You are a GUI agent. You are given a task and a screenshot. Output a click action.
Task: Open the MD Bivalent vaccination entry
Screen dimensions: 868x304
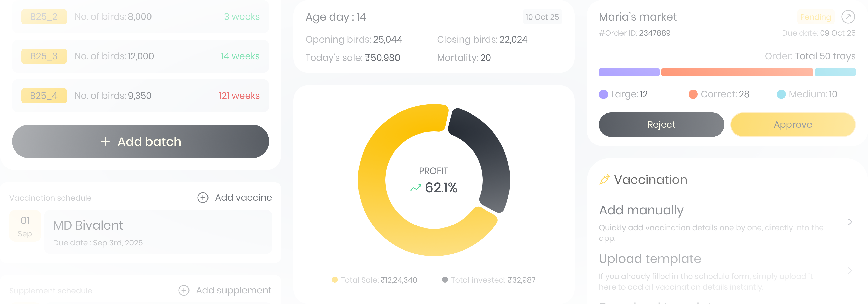[158, 232]
